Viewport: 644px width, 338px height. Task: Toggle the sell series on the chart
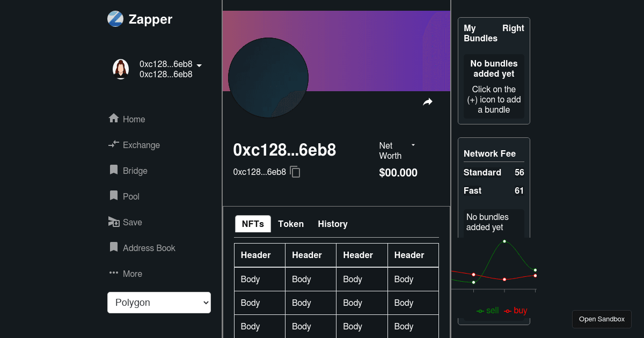(x=487, y=310)
